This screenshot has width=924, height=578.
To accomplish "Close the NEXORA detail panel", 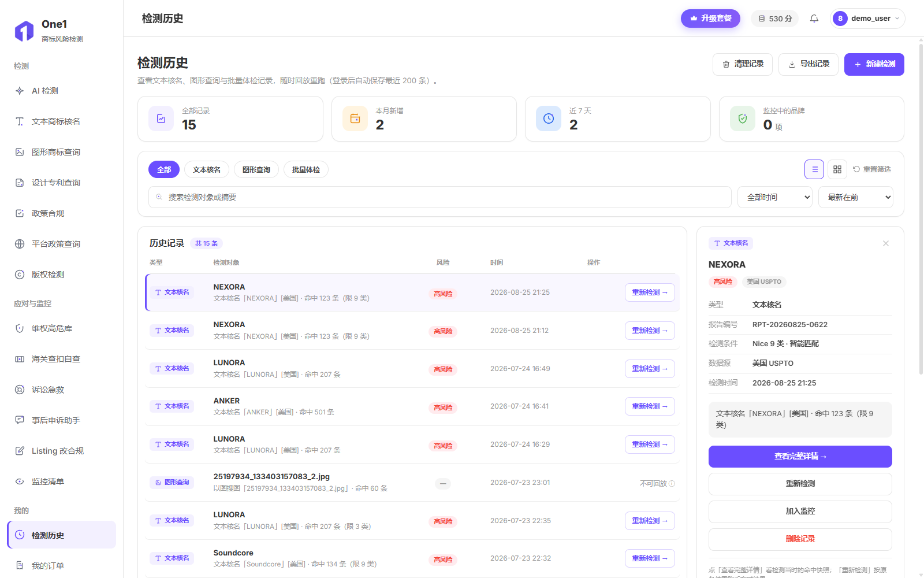I will click(886, 243).
